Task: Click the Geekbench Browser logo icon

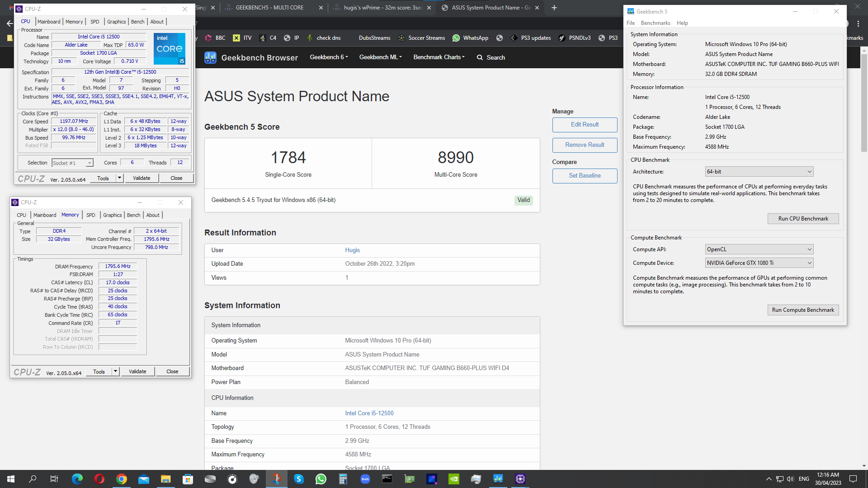Action: coord(210,57)
